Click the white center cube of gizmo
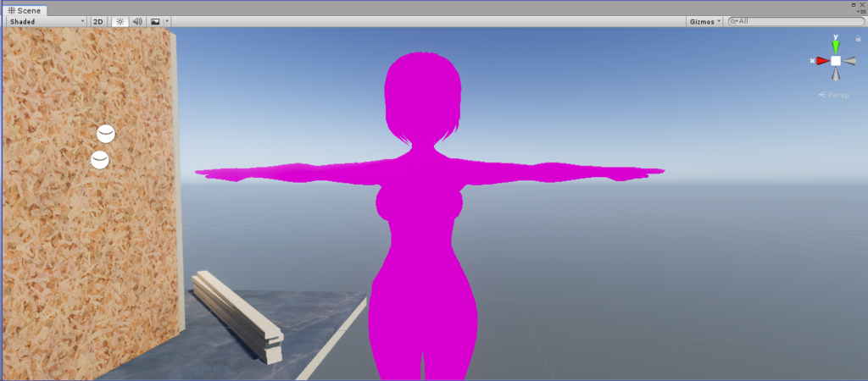This screenshot has height=381, width=868. pos(836,61)
